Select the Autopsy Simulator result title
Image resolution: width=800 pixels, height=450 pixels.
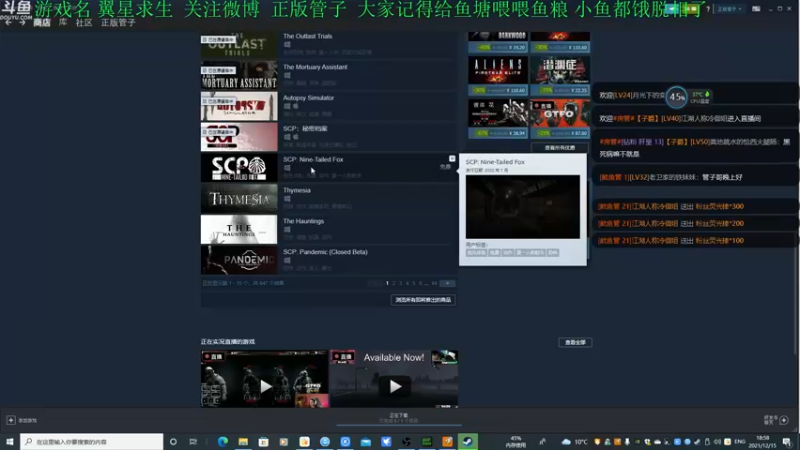click(x=309, y=97)
